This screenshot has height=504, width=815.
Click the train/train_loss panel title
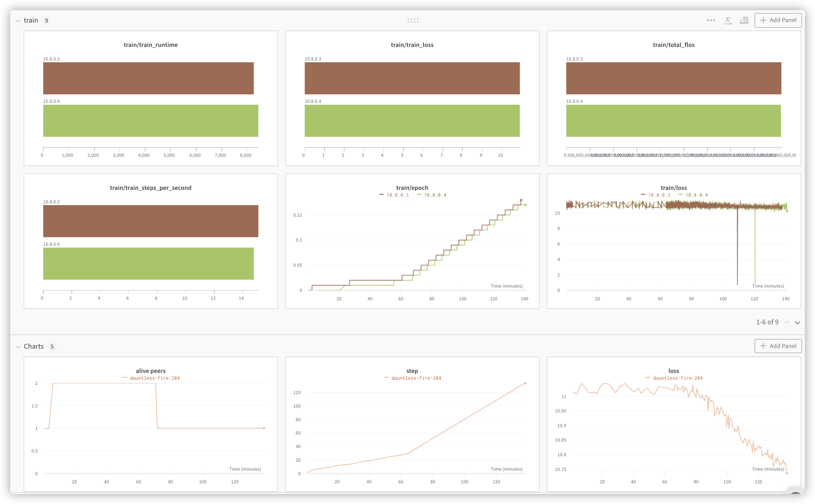(412, 45)
